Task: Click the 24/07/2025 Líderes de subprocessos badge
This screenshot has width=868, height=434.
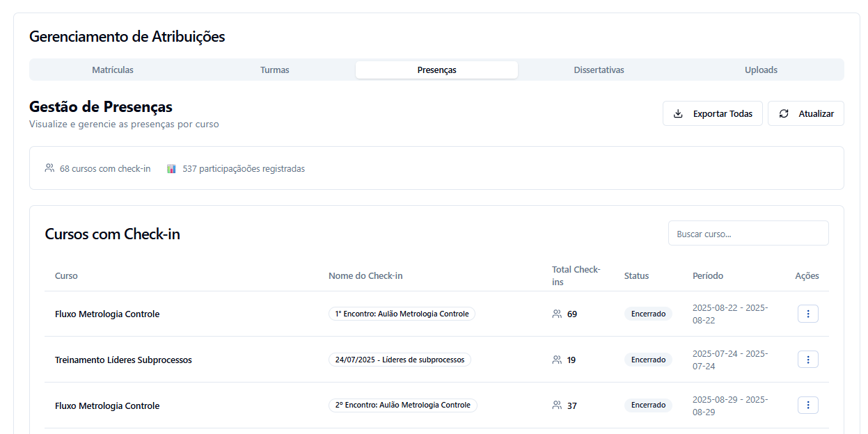Action: pos(400,360)
